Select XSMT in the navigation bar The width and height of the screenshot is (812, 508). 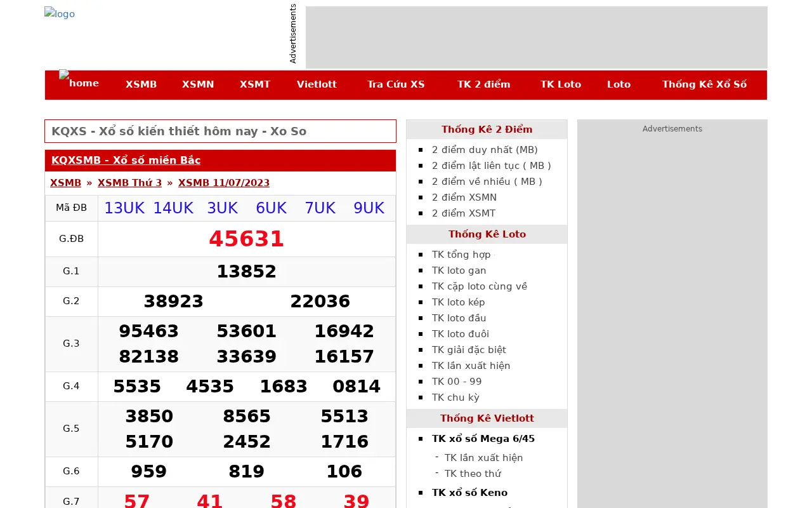(255, 84)
